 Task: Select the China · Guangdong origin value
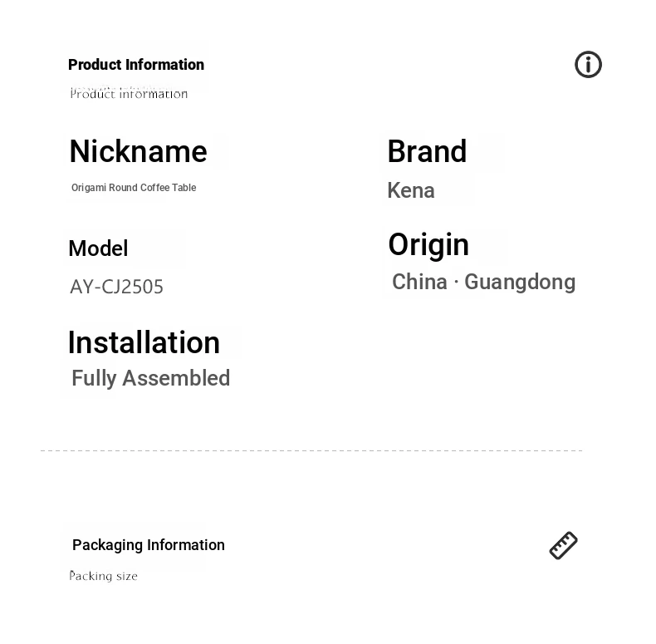(483, 283)
